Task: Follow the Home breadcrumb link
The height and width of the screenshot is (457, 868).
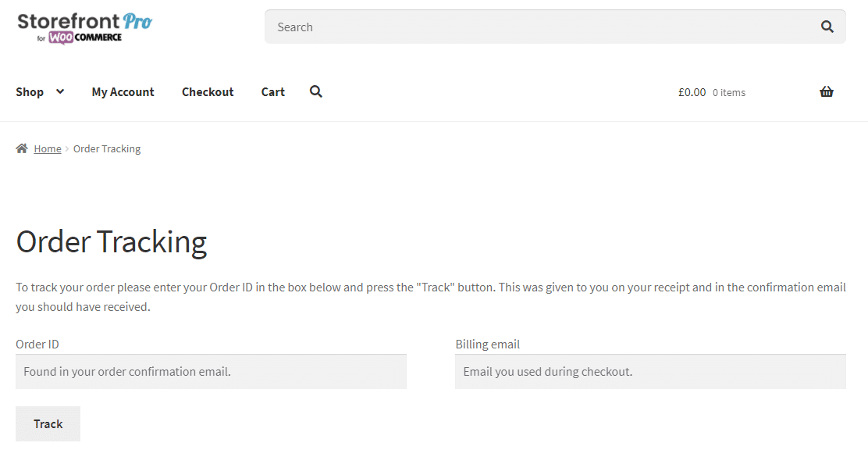Action: point(48,148)
